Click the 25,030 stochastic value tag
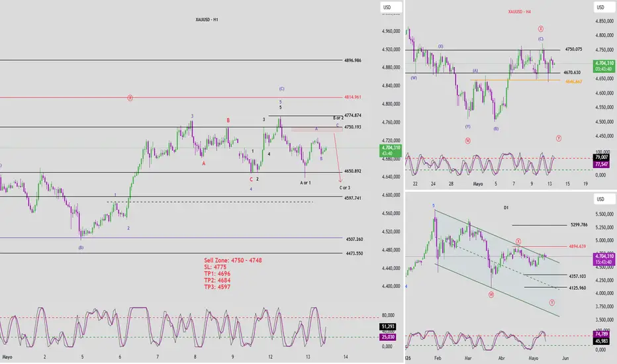Viewport: 617px width, 364px height. coord(387,337)
